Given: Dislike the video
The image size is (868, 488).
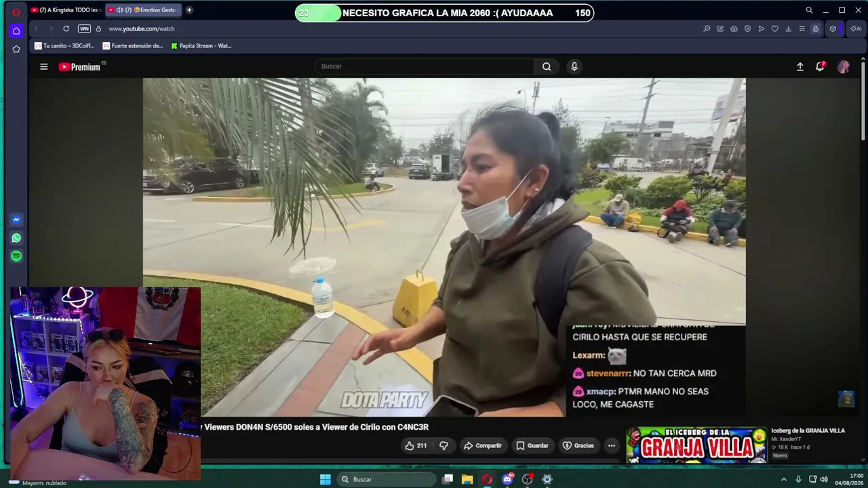Looking at the screenshot, I should click(443, 445).
